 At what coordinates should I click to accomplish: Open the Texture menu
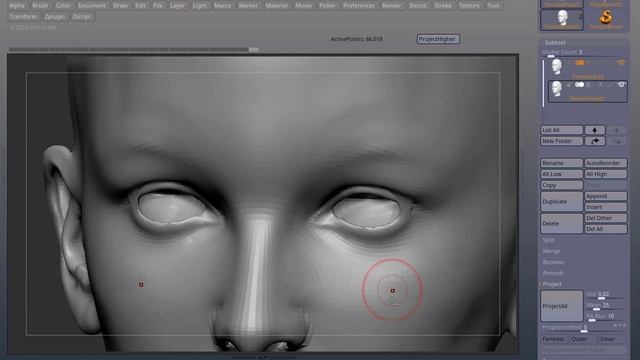click(469, 6)
